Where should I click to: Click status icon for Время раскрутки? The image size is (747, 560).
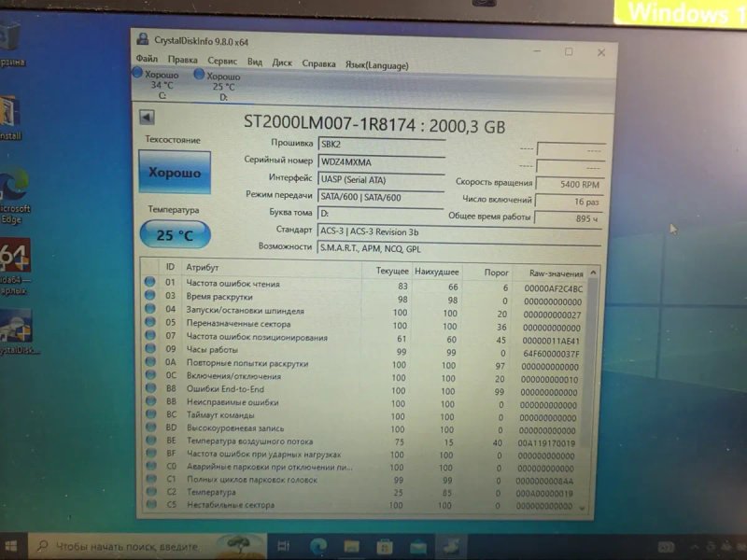[149, 295]
